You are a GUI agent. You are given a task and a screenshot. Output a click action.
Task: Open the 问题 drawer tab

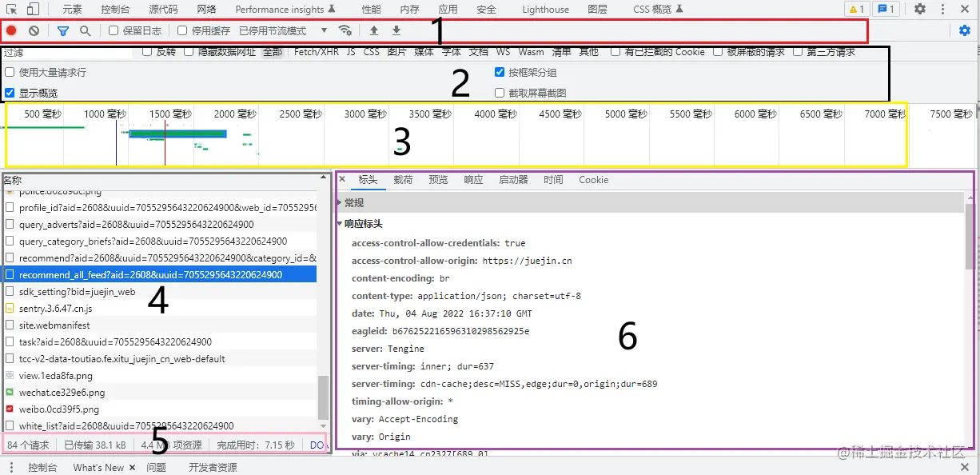[x=156, y=467]
